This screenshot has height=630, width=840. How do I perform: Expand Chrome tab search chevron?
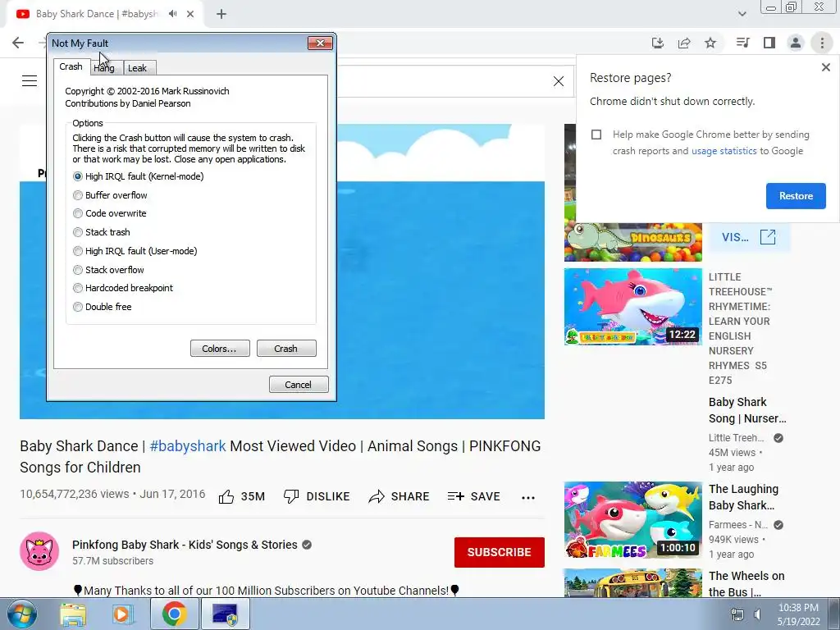(742, 14)
